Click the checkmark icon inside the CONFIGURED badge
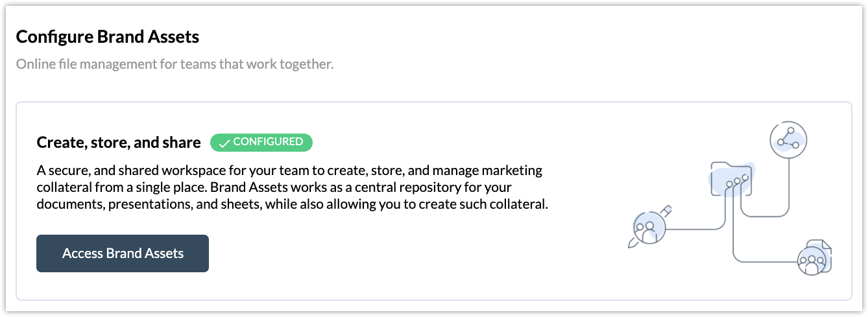This screenshot has width=868, height=317. [x=224, y=143]
